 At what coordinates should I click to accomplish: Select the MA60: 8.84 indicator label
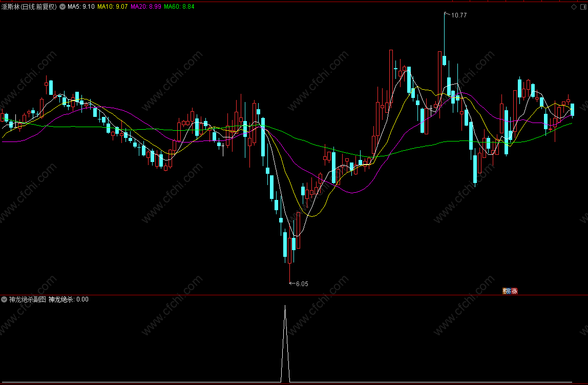point(179,7)
